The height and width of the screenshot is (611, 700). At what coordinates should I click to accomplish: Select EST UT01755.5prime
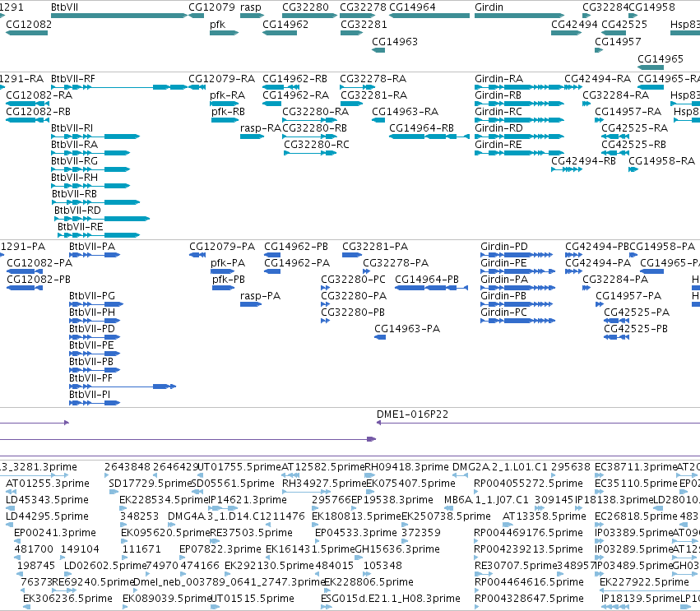click(239, 467)
